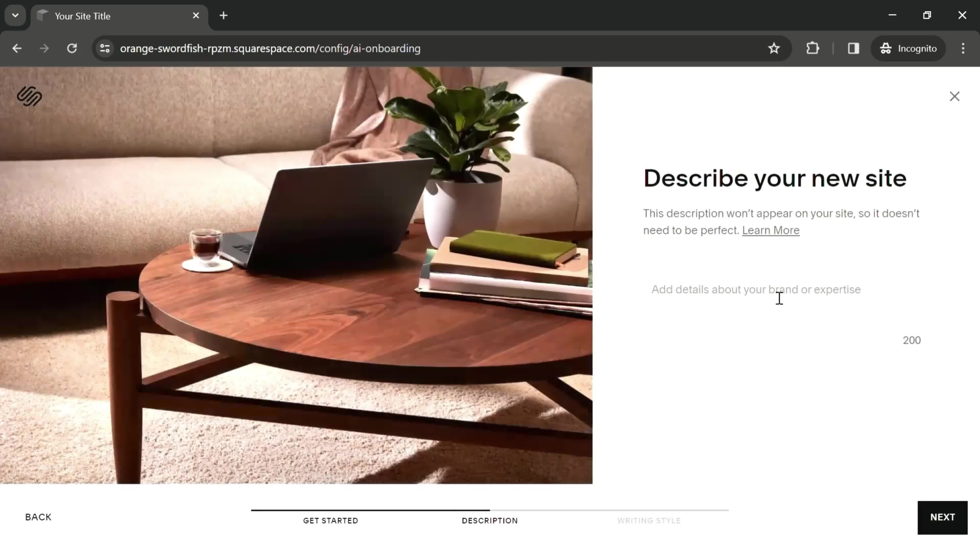
Task: Click the WRITING STYLE progress step
Action: tap(649, 520)
